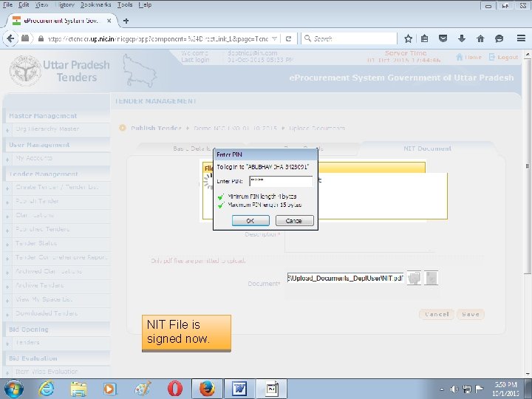The image size is (532, 399).
Task: Open the View menu
Action: tap(41, 4)
